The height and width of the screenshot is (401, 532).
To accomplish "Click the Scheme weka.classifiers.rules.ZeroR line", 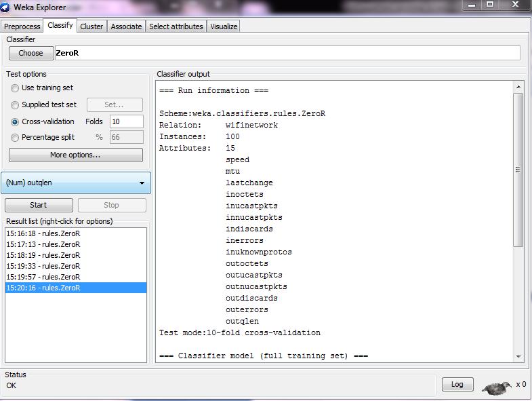I will click(x=242, y=113).
